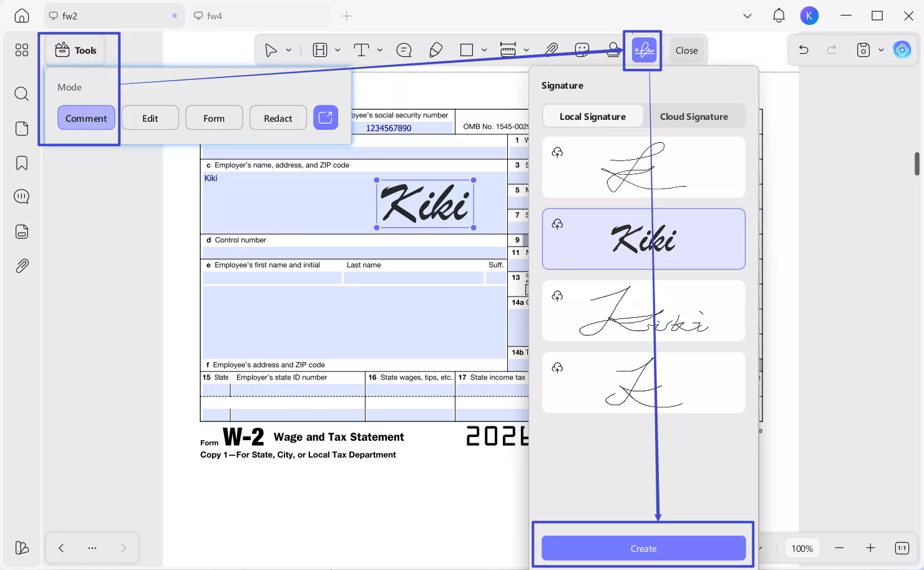Select the rectangle shape tool
Image resolution: width=924 pixels, height=570 pixels.
467,50
